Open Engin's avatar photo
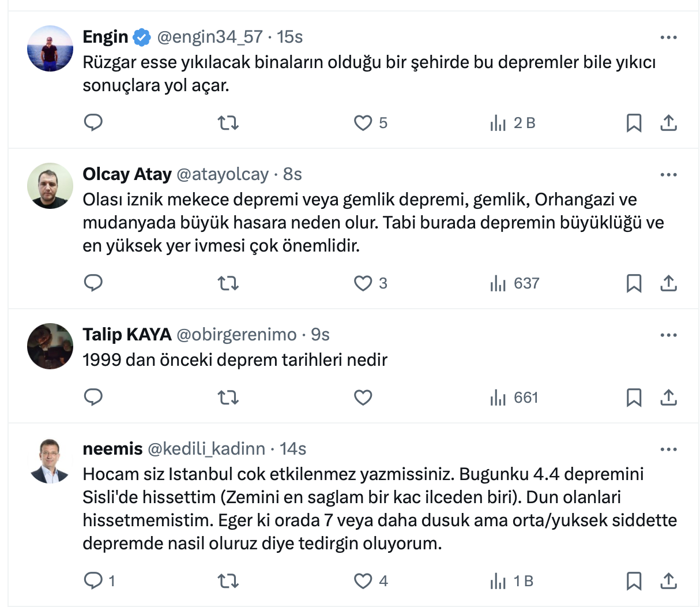Image resolution: width=700 pixels, height=607 pixels. [x=50, y=48]
